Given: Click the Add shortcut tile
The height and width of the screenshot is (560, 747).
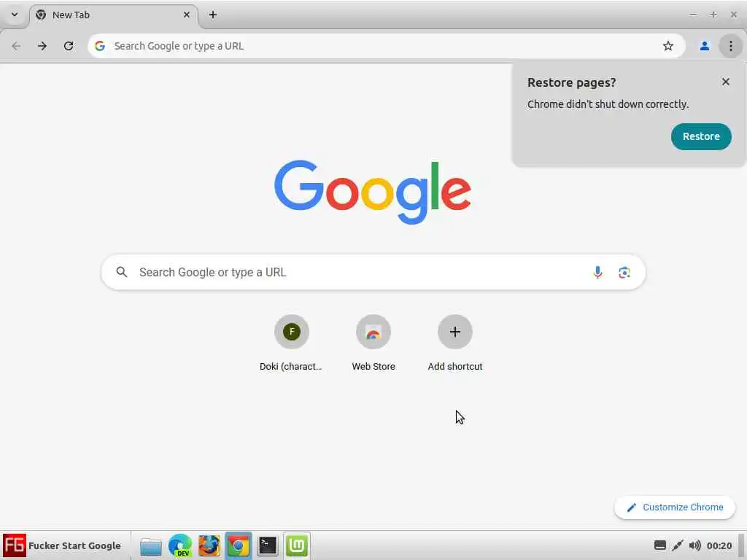Looking at the screenshot, I should pos(455,343).
